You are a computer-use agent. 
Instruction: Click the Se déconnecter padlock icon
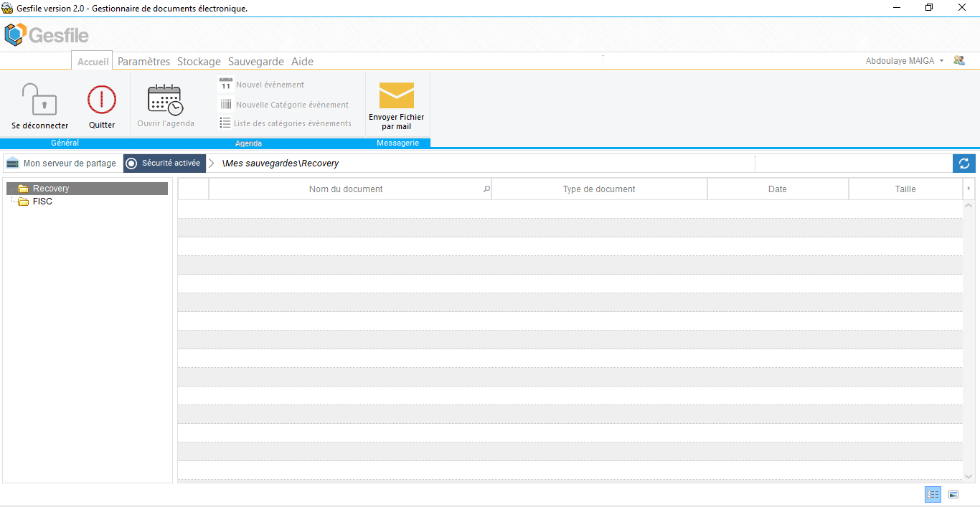39,100
